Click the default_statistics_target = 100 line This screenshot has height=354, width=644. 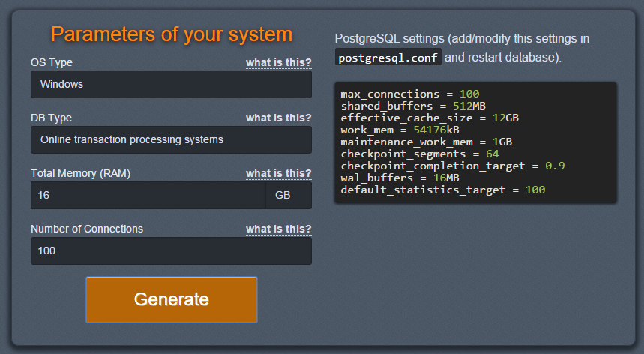(443, 190)
